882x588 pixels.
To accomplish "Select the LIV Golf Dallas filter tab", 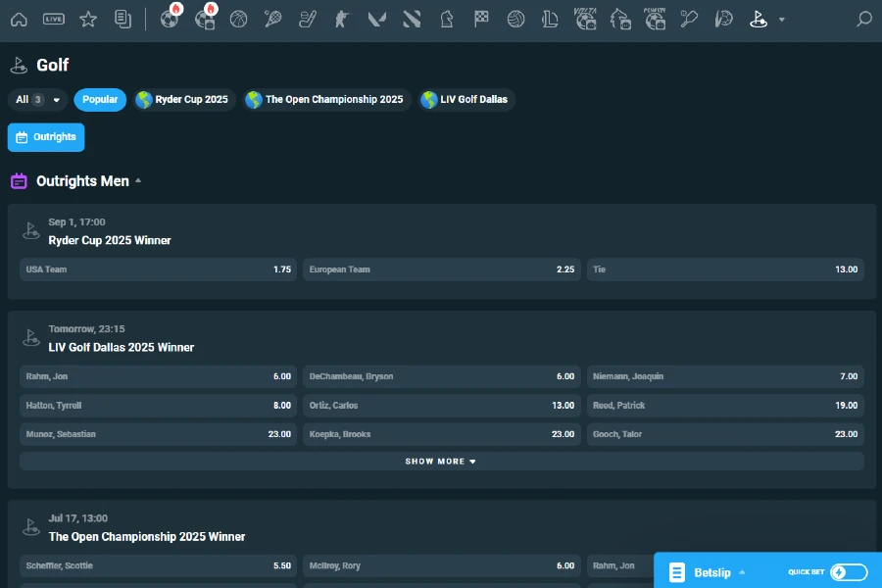I will [x=466, y=99].
